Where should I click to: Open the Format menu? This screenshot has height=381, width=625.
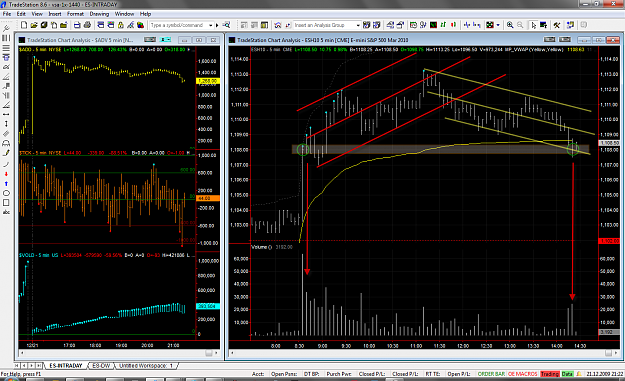pos(75,14)
